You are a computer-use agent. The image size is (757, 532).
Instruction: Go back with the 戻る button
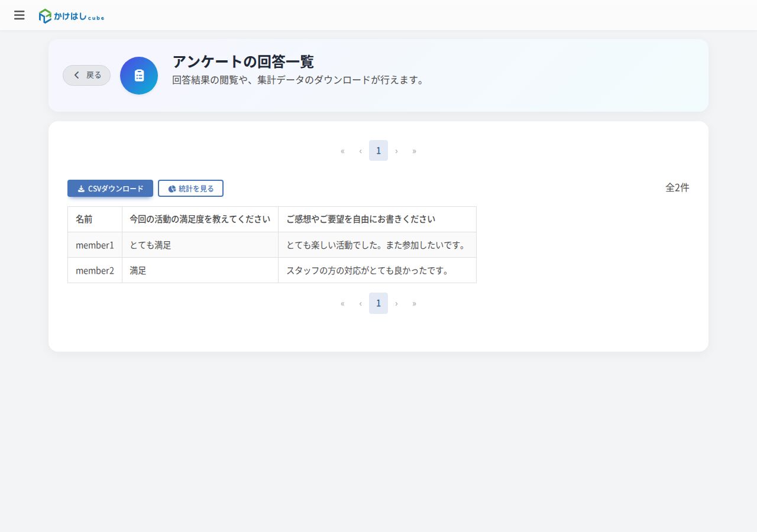(87, 75)
